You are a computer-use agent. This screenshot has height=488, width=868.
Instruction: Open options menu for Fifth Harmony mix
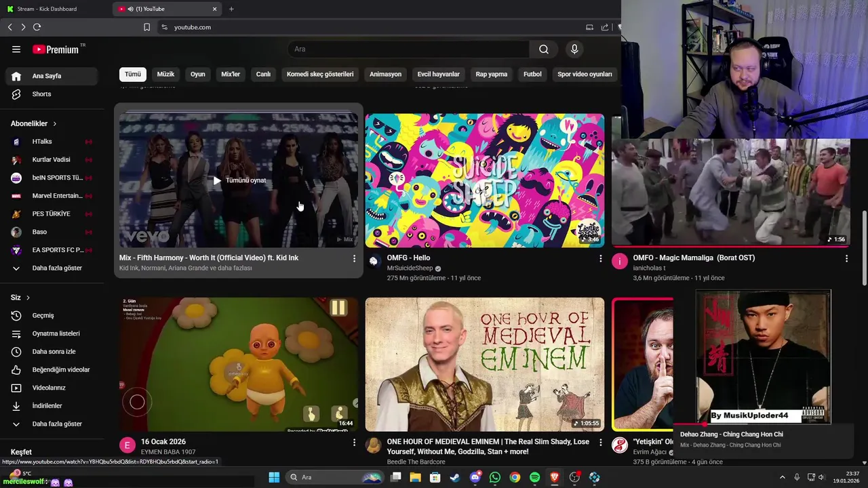(x=354, y=258)
